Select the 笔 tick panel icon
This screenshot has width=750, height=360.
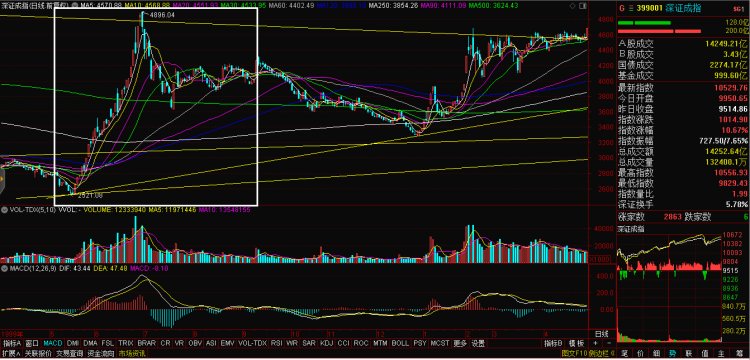[x=624, y=353]
